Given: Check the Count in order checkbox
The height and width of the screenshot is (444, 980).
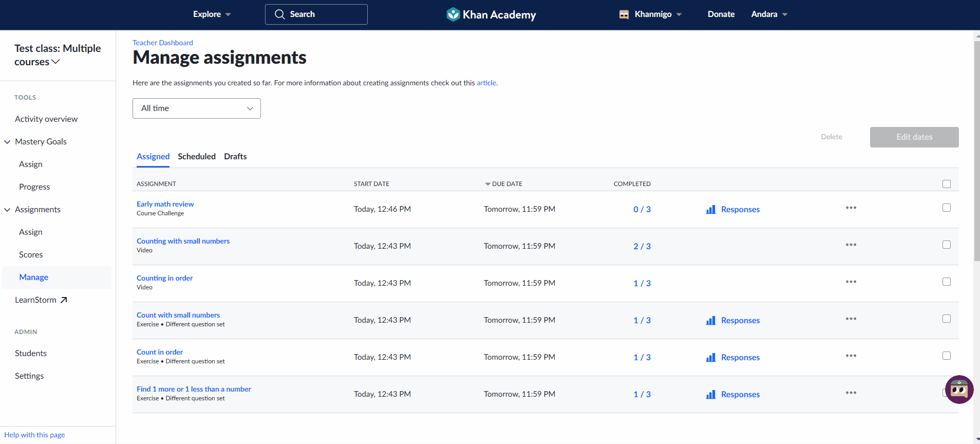Looking at the screenshot, I should (x=947, y=356).
